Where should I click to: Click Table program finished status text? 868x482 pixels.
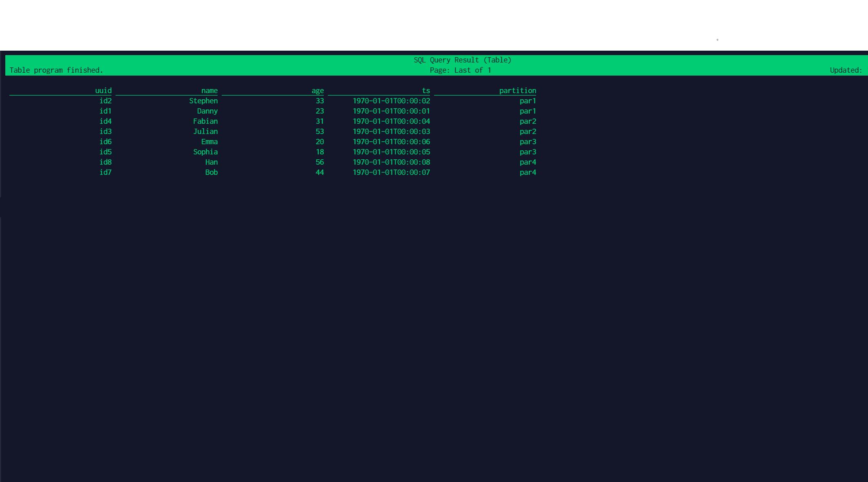[x=56, y=70]
